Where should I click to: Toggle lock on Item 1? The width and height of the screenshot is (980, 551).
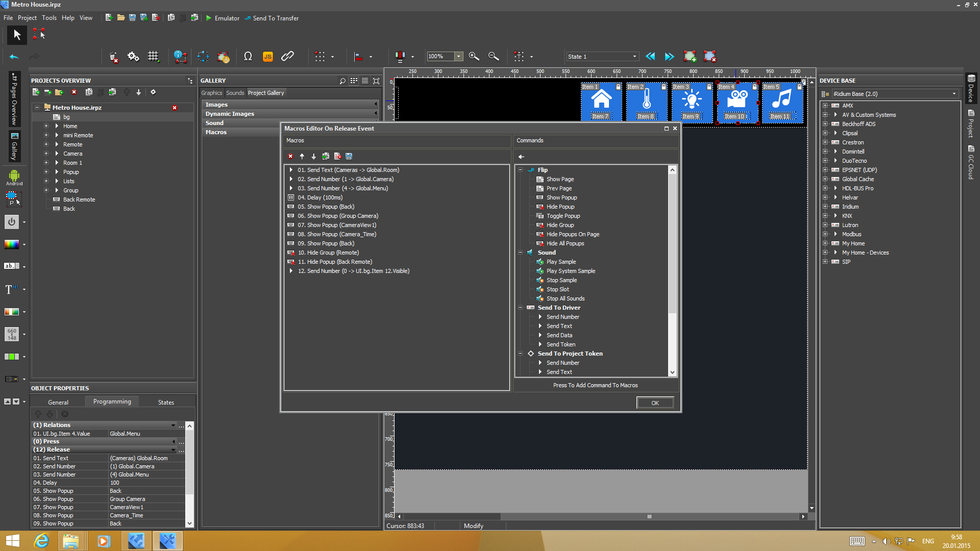(x=618, y=87)
